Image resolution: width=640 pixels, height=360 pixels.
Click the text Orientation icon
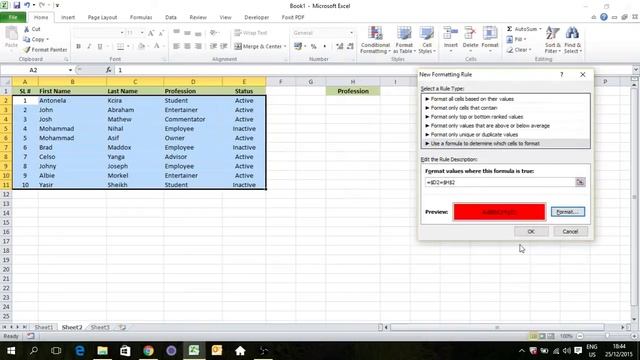213,33
